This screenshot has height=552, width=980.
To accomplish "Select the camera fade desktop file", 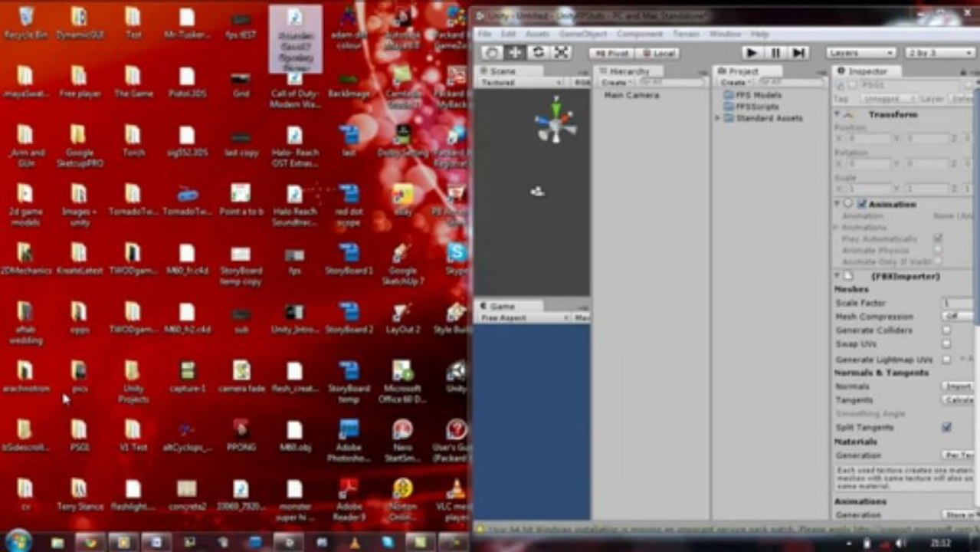I will [x=241, y=376].
